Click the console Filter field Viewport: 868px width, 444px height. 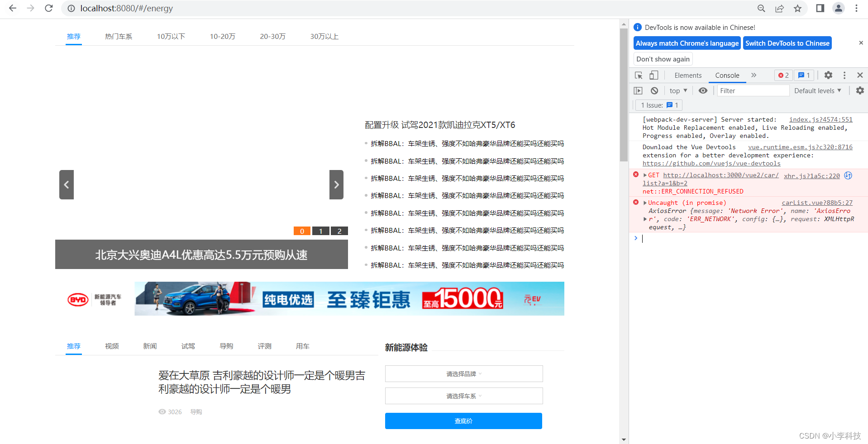pyautogui.click(x=753, y=90)
